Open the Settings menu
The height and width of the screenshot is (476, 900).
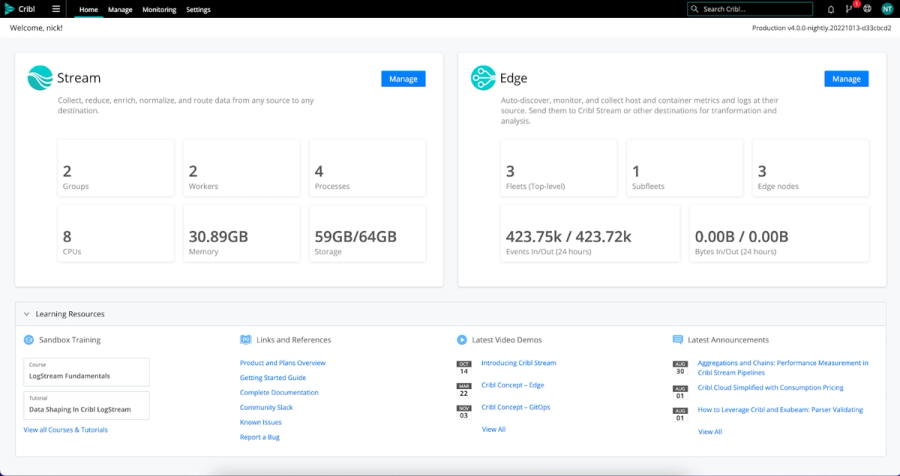(x=198, y=10)
